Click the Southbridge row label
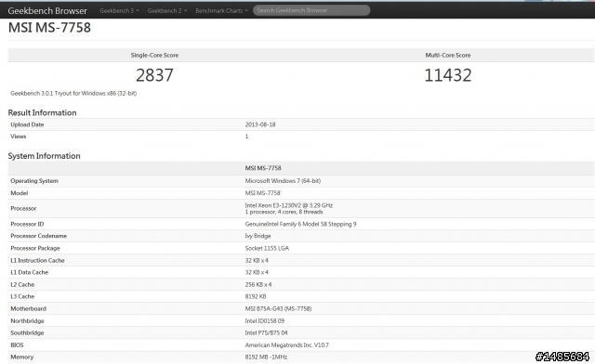The width and height of the screenshot is (595, 364). tap(27, 333)
